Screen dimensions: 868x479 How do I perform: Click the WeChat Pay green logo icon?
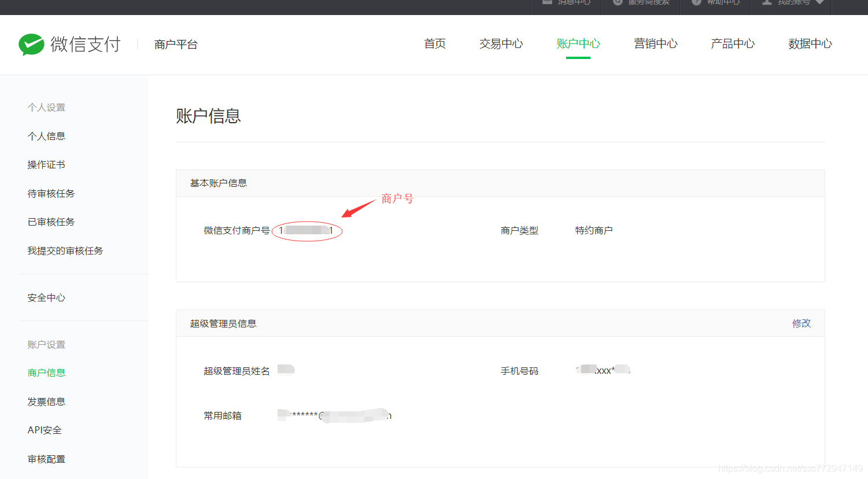point(31,45)
